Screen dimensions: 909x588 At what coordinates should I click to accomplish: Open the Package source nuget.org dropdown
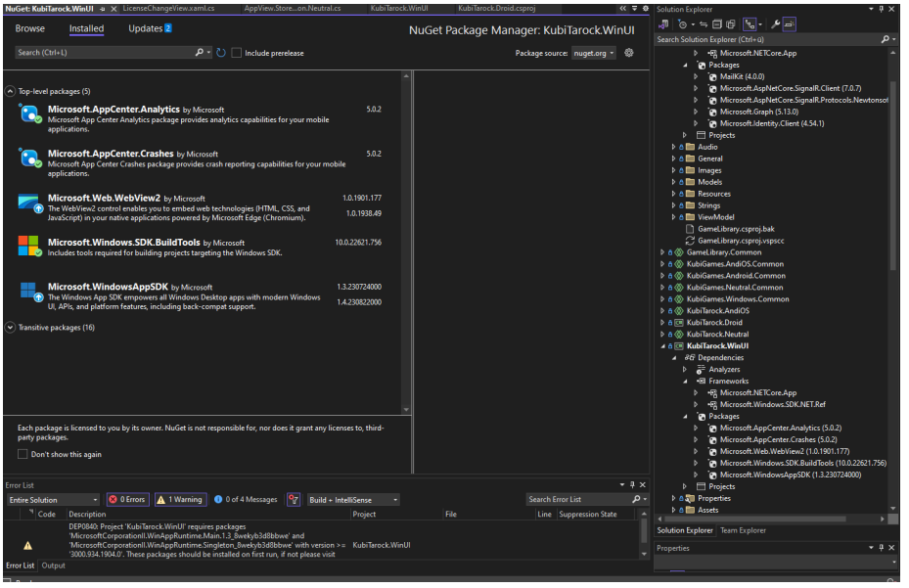coord(594,53)
